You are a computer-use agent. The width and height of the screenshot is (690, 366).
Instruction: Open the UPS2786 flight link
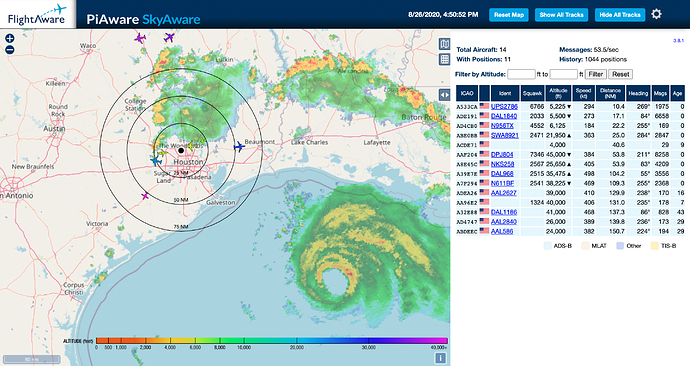(x=504, y=106)
